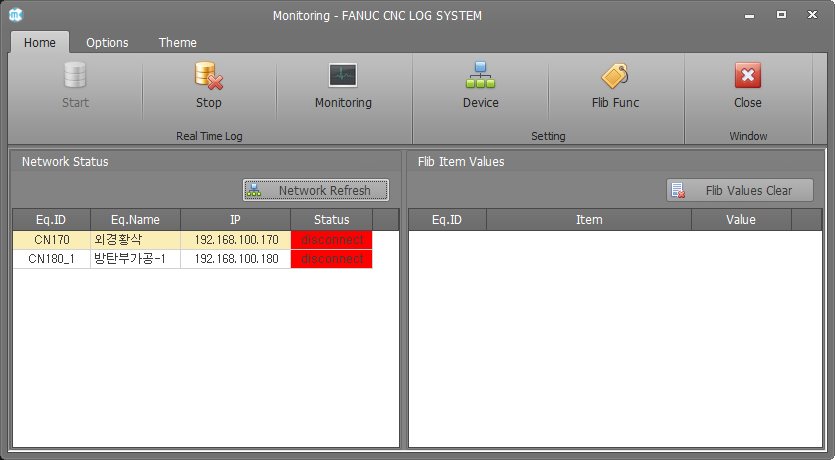Image resolution: width=835 pixels, height=460 pixels.
Task: Click the Value column header
Action: coord(741,219)
